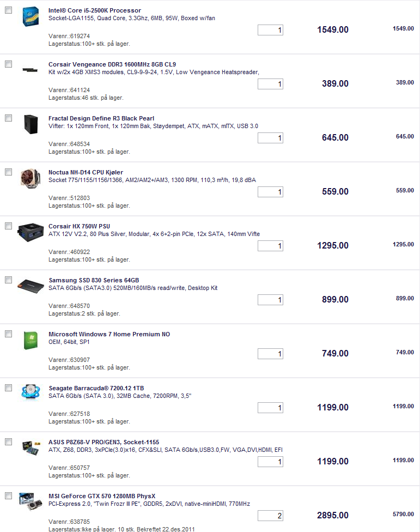The image size is (420, 532).
Task: Click the Corsair HX 750W PSU image
Action: 29,232
